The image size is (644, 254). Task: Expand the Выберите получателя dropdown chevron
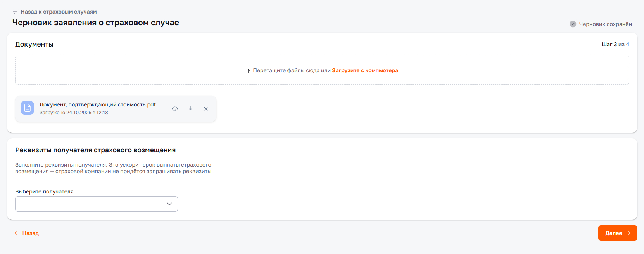(x=169, y=204)
